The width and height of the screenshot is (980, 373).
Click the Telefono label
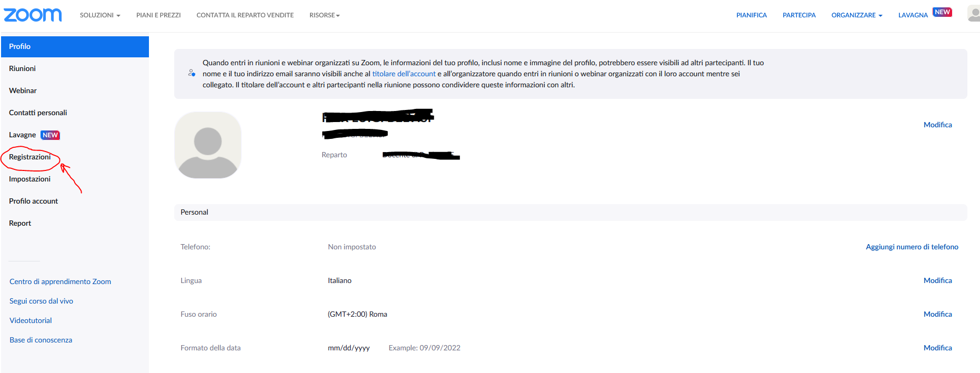click(x=195, y=247)
